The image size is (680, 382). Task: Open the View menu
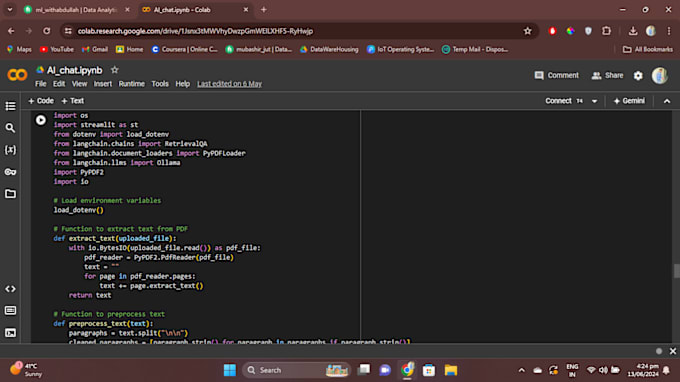[79, 84]
